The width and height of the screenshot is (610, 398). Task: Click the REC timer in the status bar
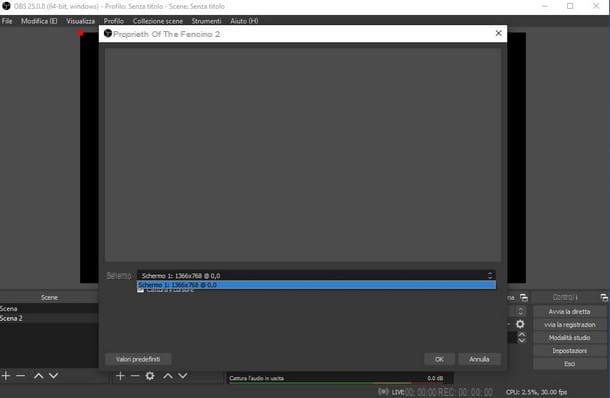(x=465, y=392)
